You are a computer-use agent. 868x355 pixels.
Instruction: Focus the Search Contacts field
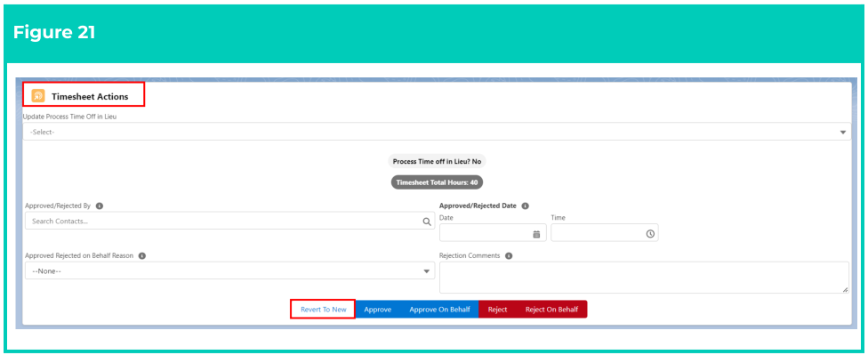pos(229,221)
